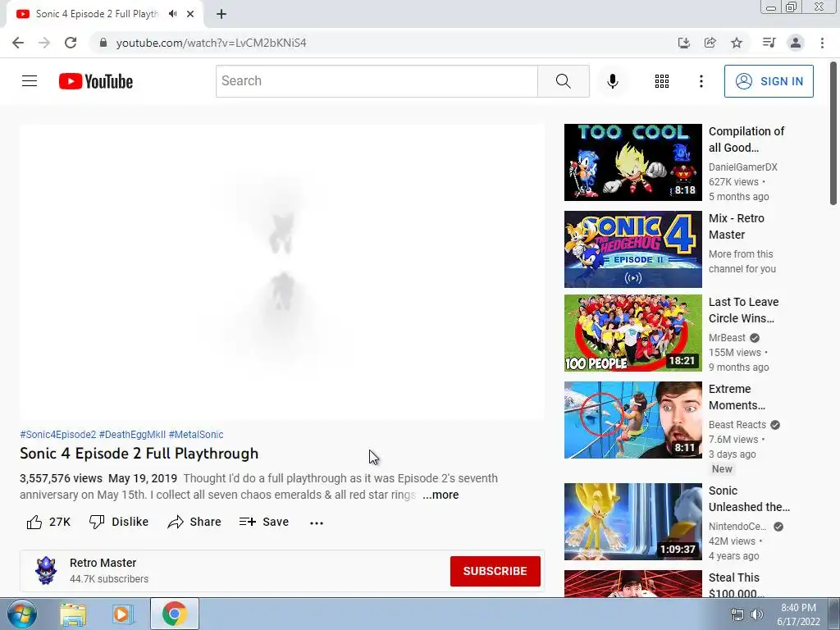Open 'Last To Leave Circle Wins...' title
Viewport: 840px width, 630px height.
743,310
